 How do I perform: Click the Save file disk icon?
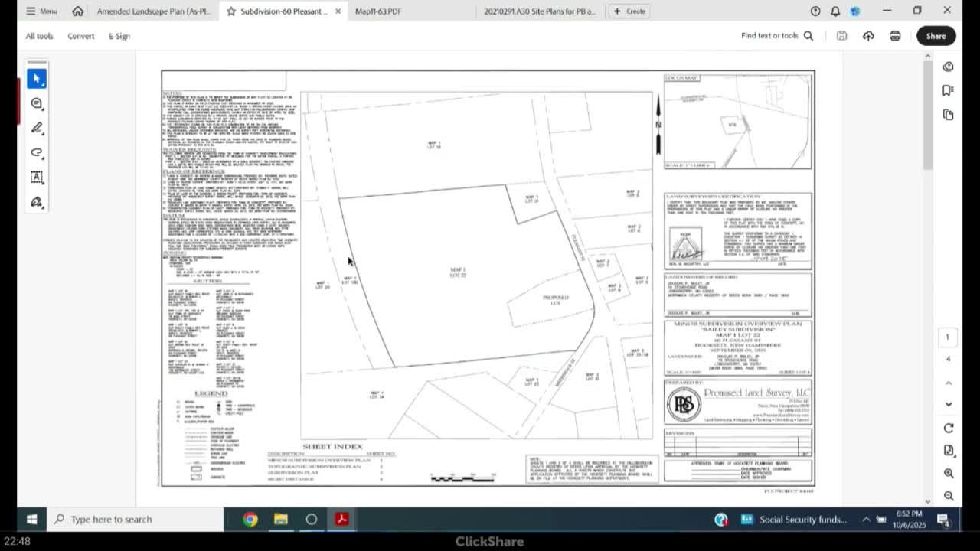click(x=841, y=36)
